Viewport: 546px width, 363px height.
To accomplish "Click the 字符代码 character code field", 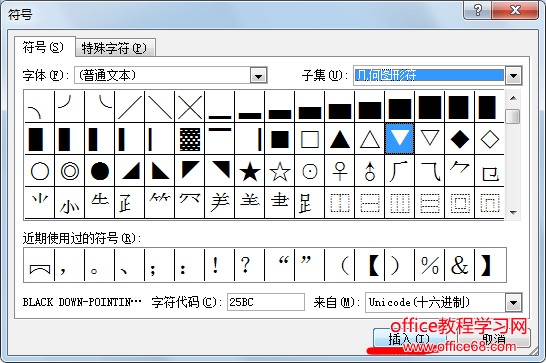I will pos(266,302).
